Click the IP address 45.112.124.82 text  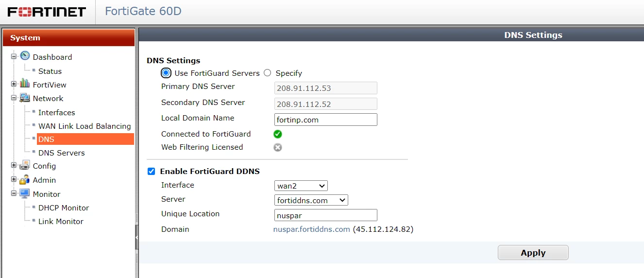[x=383, y=229]
